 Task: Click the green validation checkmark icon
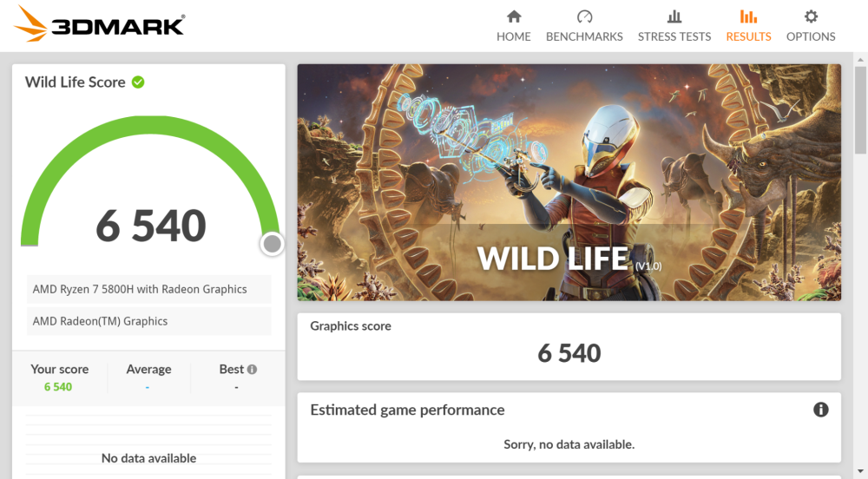pos(138,82)
